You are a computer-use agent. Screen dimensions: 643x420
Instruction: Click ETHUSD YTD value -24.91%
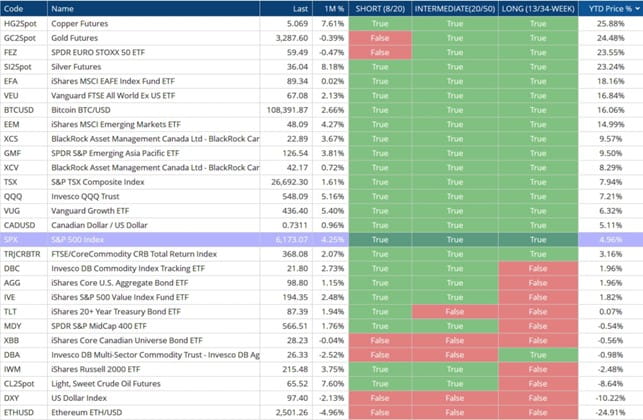click(611, 412)
